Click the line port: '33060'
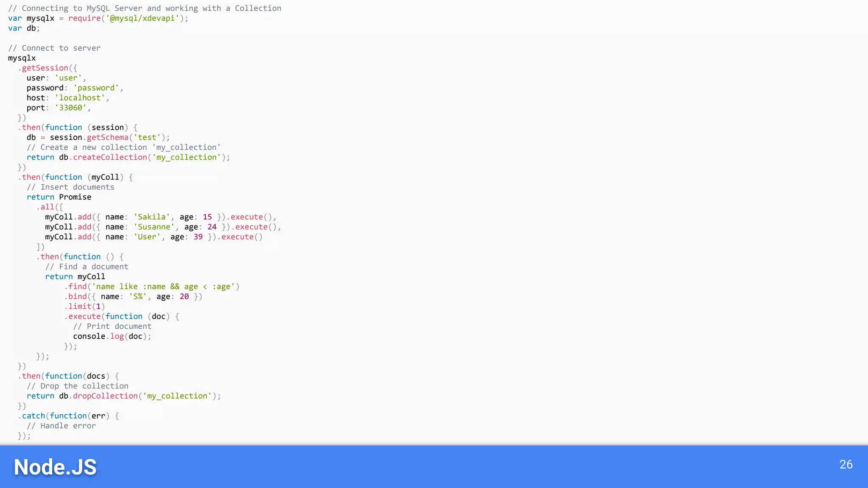This screenshot has width=868, height=488. (59, 108)
